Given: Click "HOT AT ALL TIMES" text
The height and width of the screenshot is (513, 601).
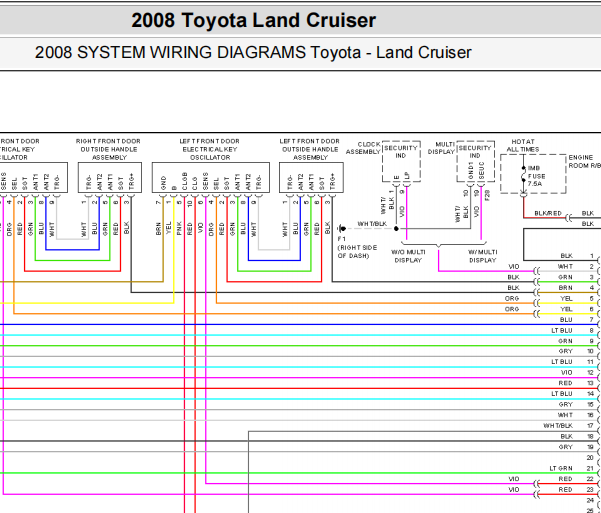Looking at the screenshot, I should 523,146.
